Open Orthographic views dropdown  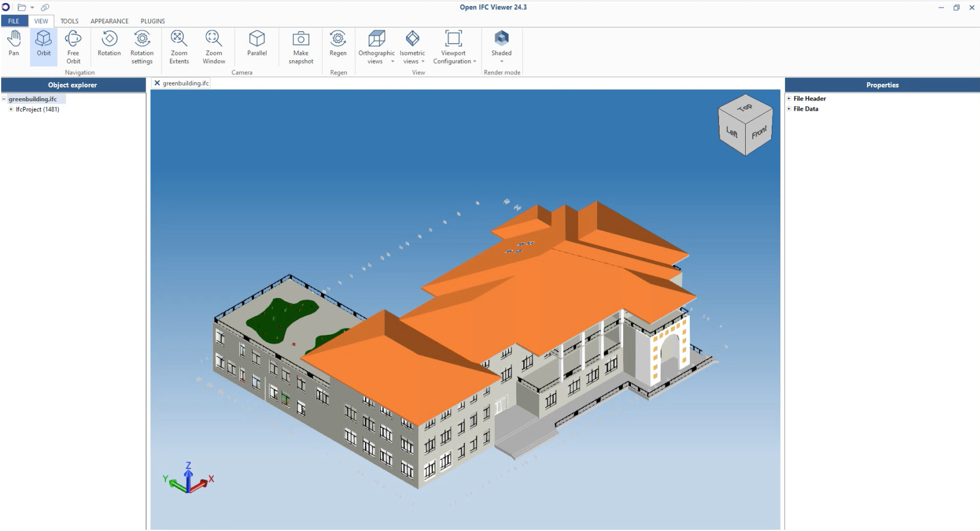tap(376, 48)
